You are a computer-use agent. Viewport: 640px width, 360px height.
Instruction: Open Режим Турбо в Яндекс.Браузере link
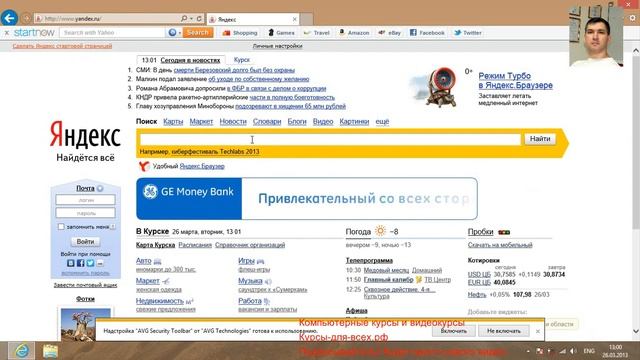(516, 80)
